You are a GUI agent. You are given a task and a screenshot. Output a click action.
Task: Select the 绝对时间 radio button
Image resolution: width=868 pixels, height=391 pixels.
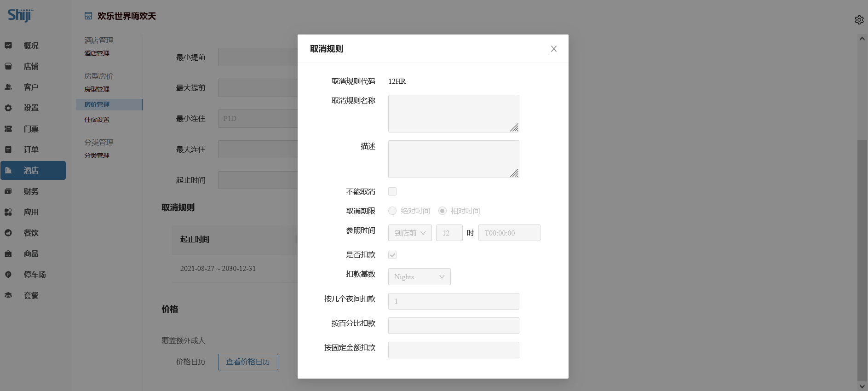(x=392, y=211)
